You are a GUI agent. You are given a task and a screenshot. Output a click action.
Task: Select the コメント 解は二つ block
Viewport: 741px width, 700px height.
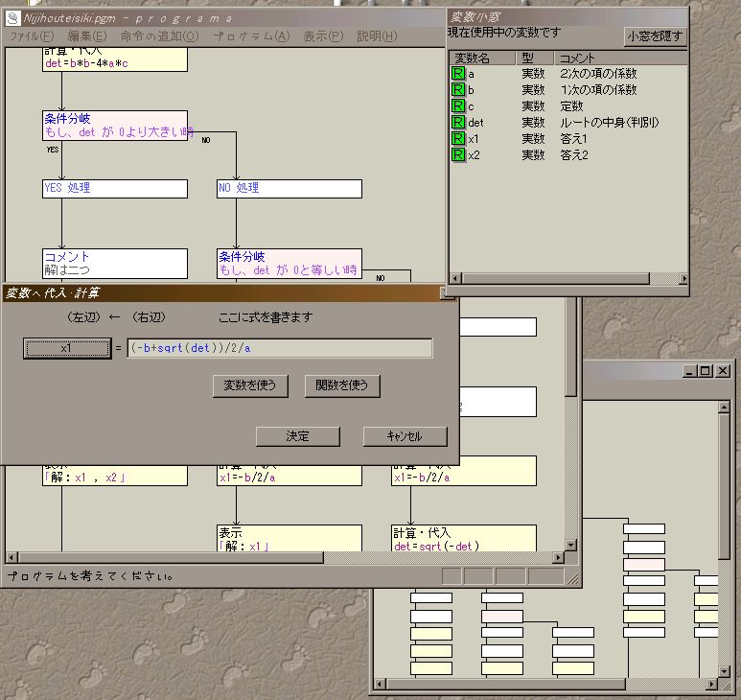pos(115,264)
